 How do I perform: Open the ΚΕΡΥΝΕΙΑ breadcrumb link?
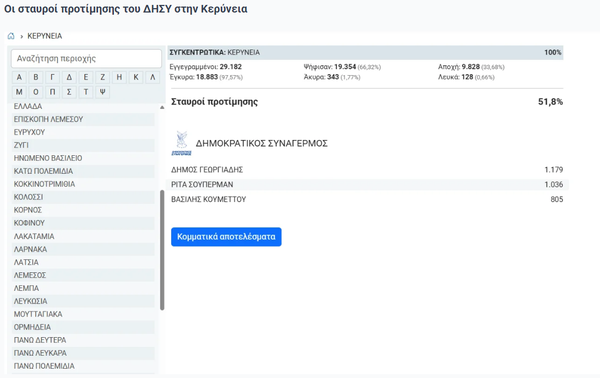point(44,36)
